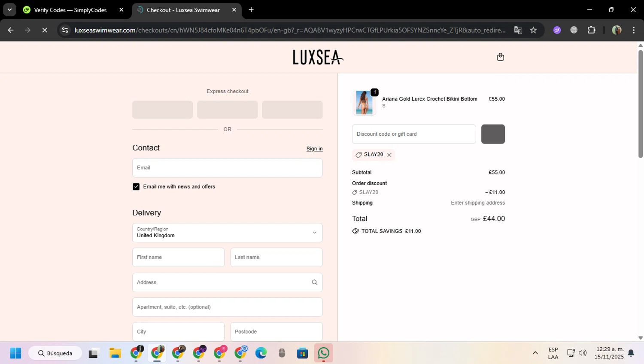Click the first express checkout button
This screenshot has width=644, height=364.
[162, 110]
